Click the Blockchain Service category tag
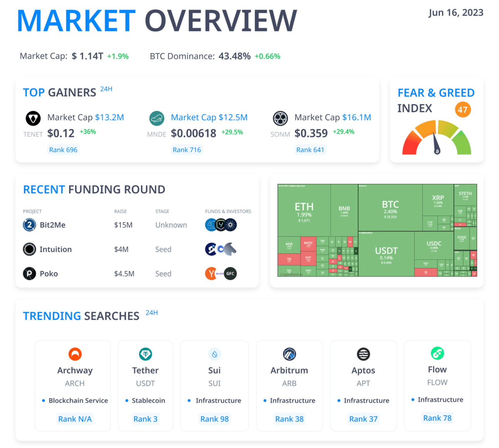 click(78, 400)
